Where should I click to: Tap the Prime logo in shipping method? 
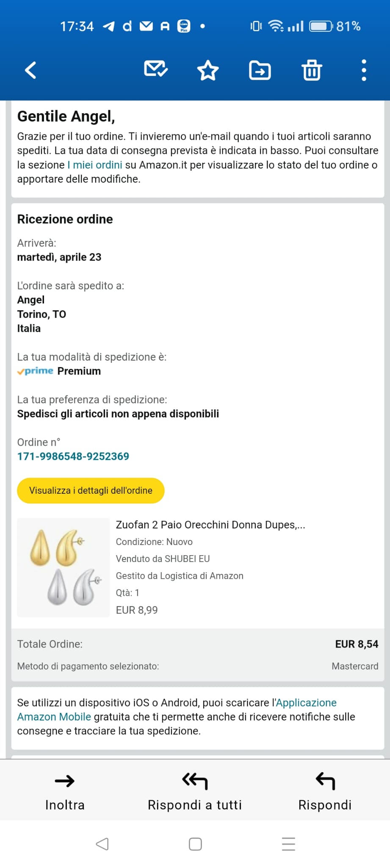click(36, 371)
